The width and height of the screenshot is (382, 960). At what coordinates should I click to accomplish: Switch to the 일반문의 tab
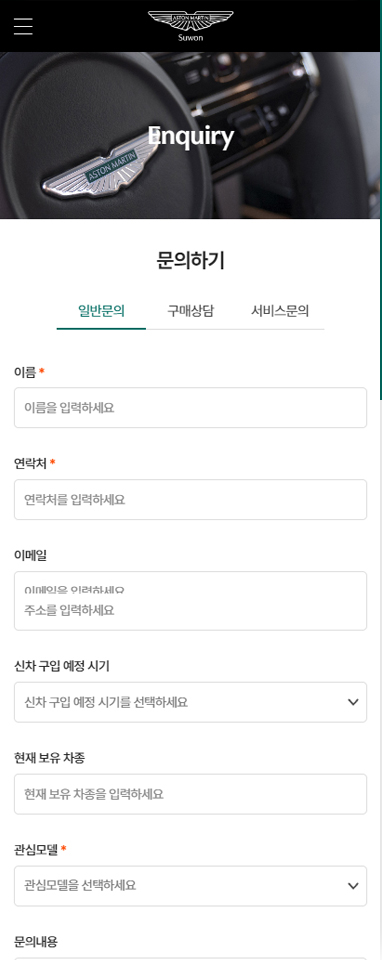102,311
